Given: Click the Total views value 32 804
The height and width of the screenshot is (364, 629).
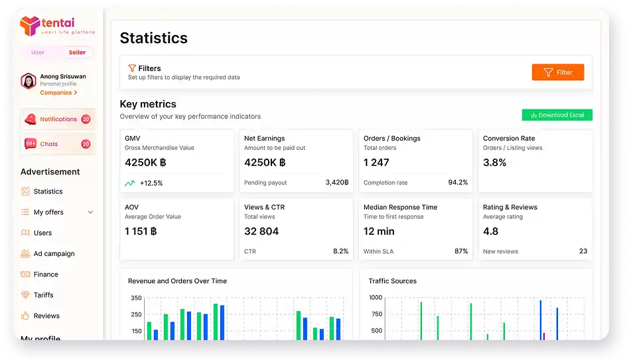Looking at the screenshot, I should click(261, 231).
